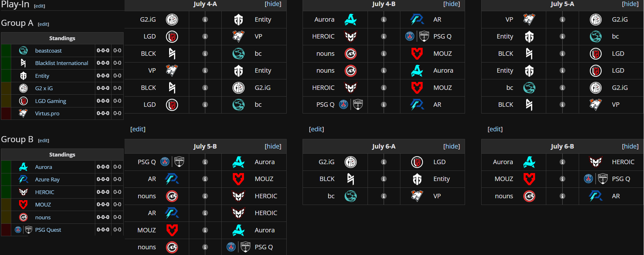644x255 pixels.
Task: Open the Blacklist International team page
Action: [61, 63]
